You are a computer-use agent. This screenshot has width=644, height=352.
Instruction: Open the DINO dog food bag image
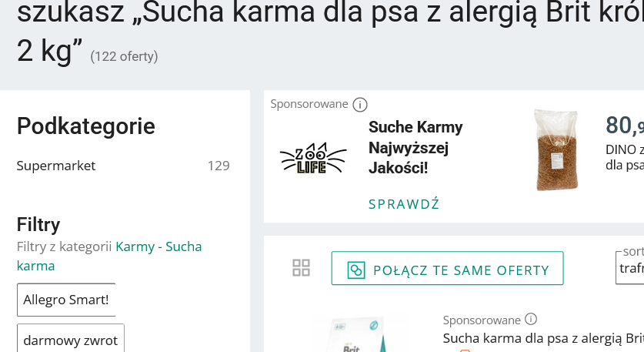(x=556, y=150)
